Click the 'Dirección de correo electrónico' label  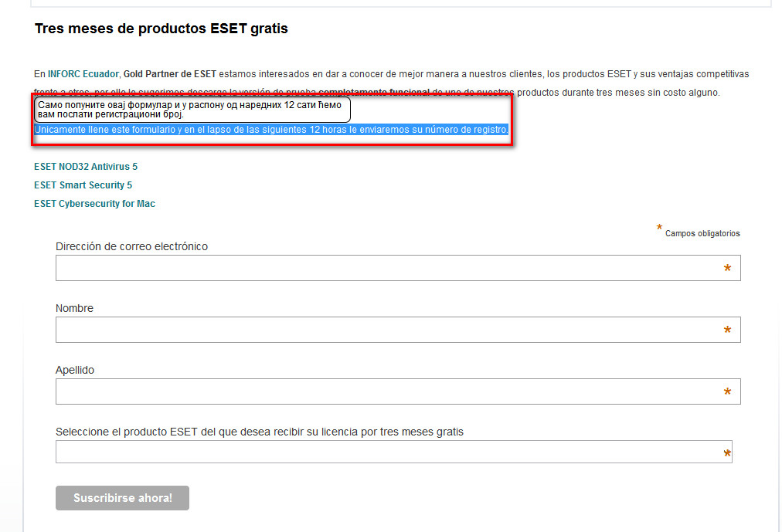click(131, 246)
